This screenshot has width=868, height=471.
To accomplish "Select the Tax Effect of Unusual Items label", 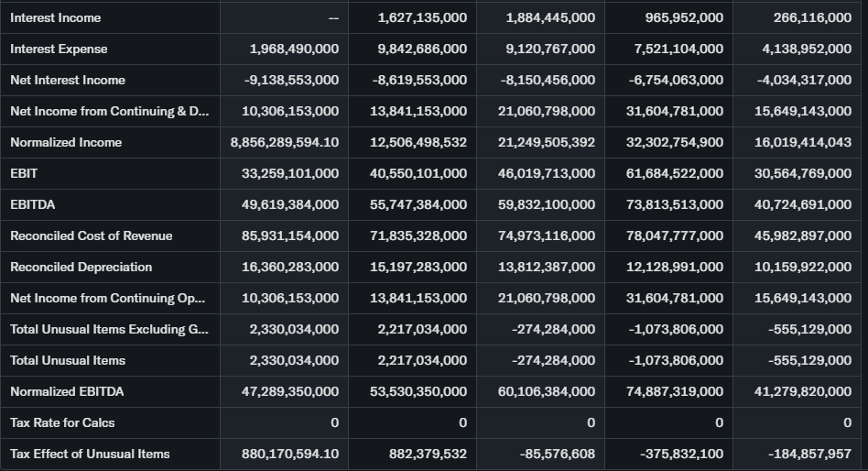I will click(90, 454).
